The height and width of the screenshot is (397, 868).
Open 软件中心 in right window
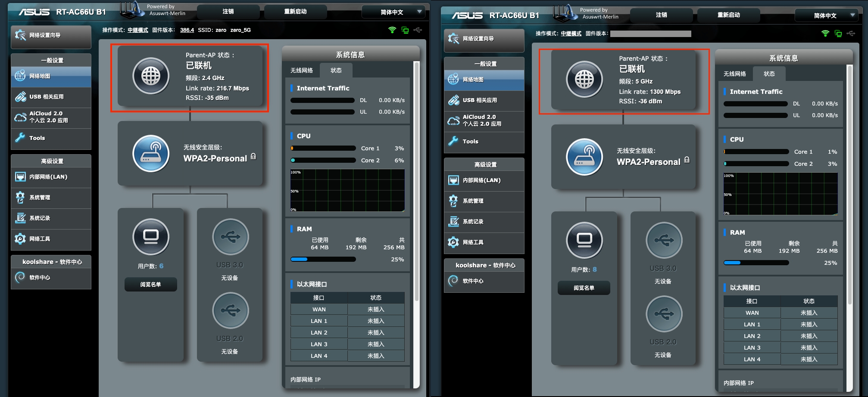click(484, 281)
